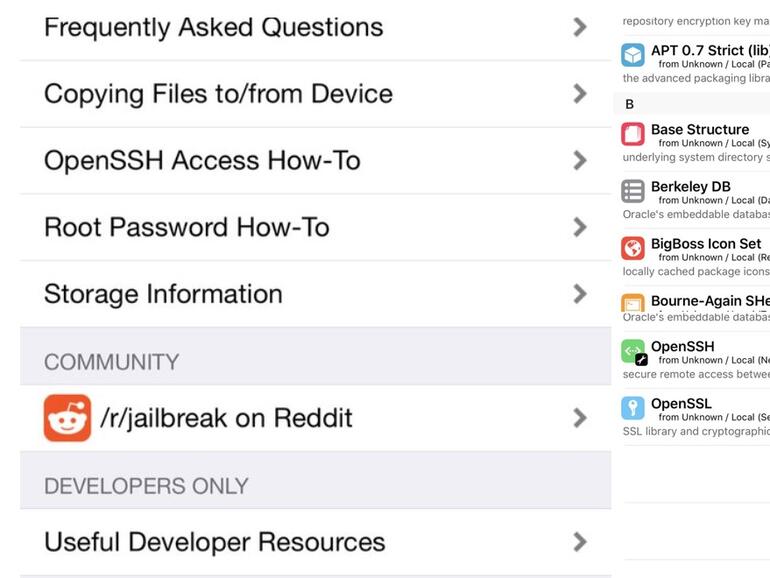Open Root Password How-To

pos(187,227)
